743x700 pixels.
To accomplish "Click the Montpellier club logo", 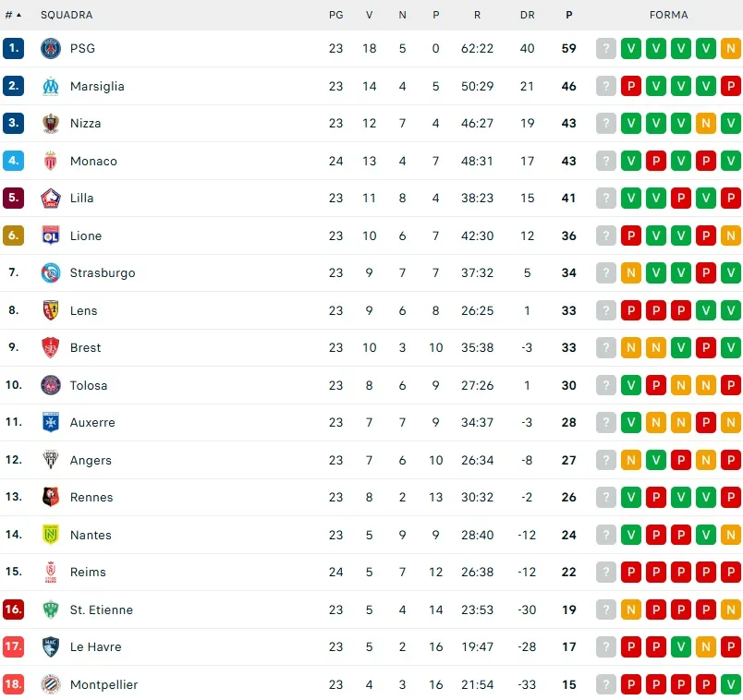I will [51, 684].
